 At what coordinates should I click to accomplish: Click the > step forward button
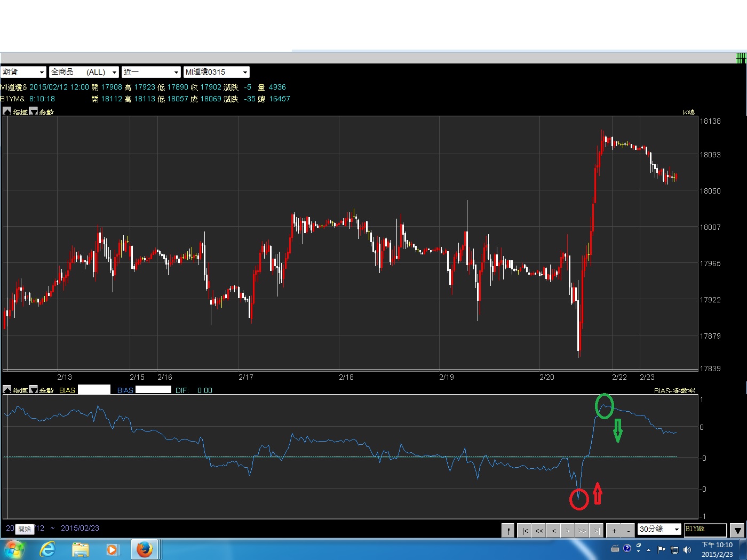[568, 530]
